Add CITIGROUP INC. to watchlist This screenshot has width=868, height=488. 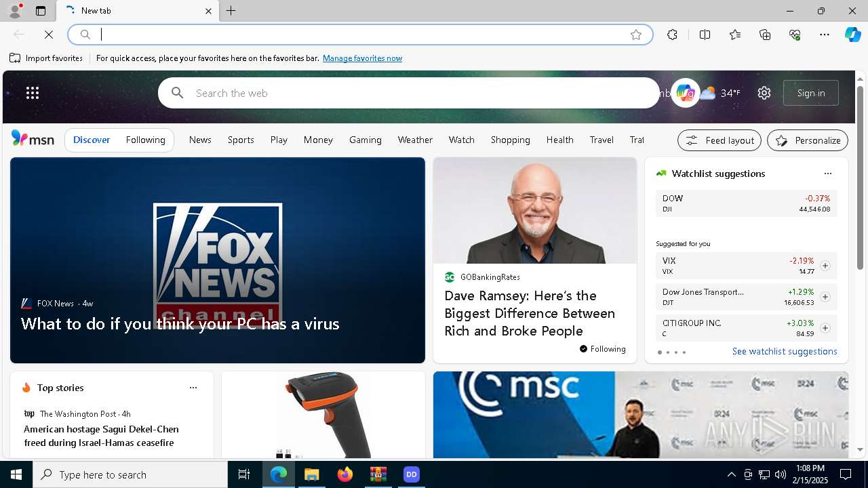coord(825,328)
